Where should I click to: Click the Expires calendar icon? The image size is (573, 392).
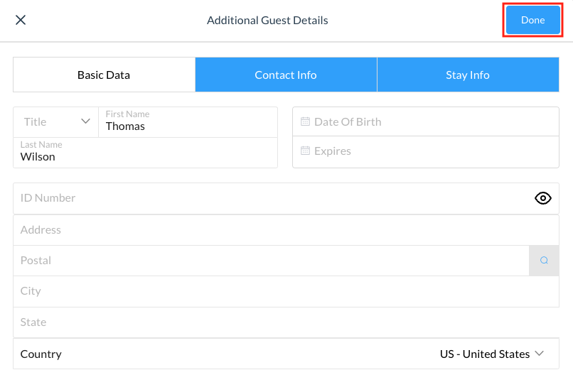pyautogui.click(x=305, y=151)
